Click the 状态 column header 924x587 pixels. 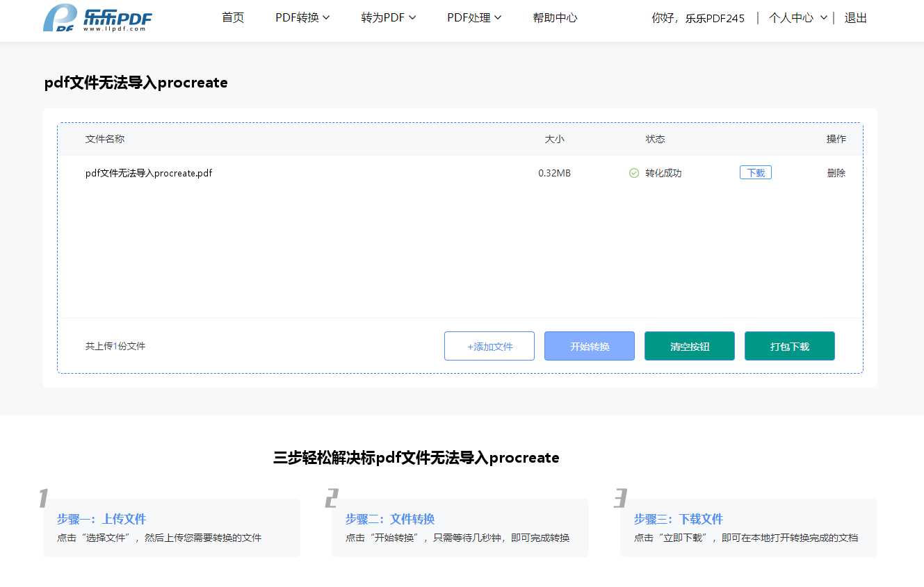coord(655,139)
